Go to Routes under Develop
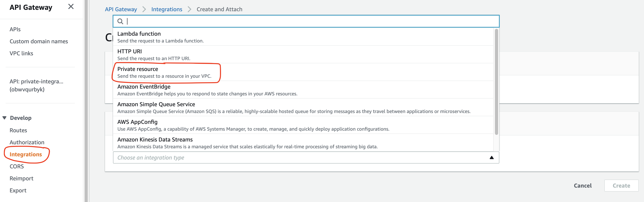This screenshot has height=202, width=644. tap(18, 130)
